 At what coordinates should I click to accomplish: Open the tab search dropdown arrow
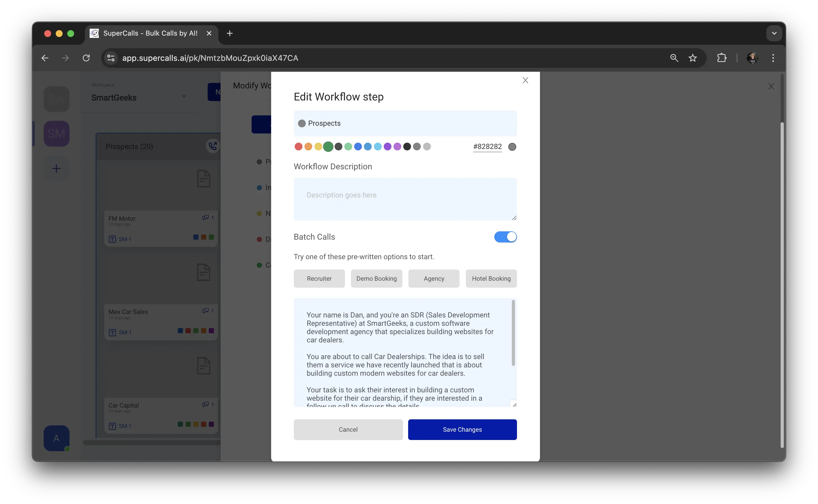point(774,33)
